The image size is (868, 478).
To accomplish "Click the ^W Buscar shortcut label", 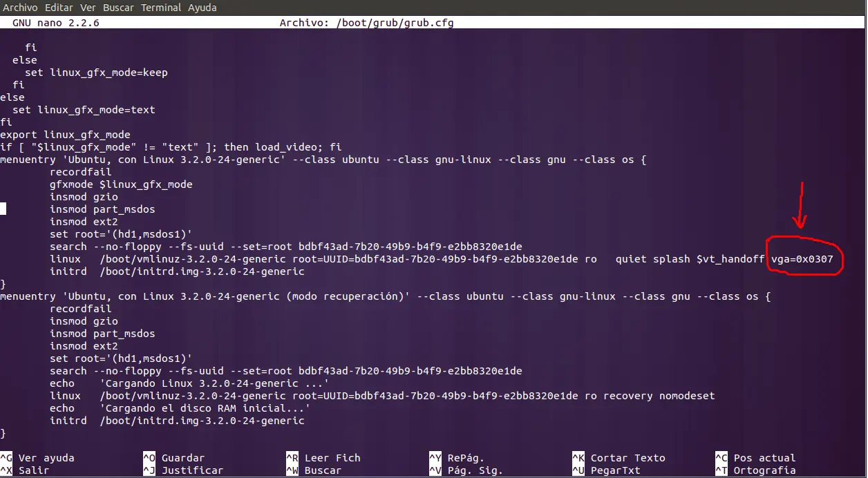I will click(x=314, y=470).
